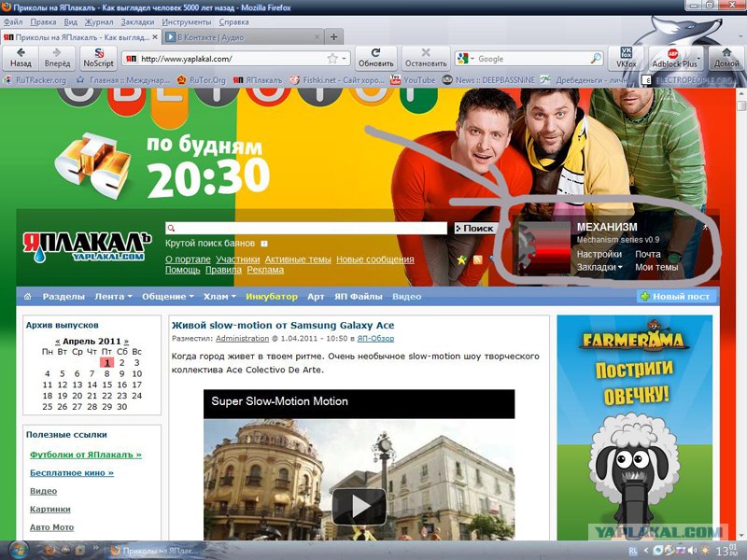Open the Активные темы link
Screen dimensions: 747x560
(298, 259)
